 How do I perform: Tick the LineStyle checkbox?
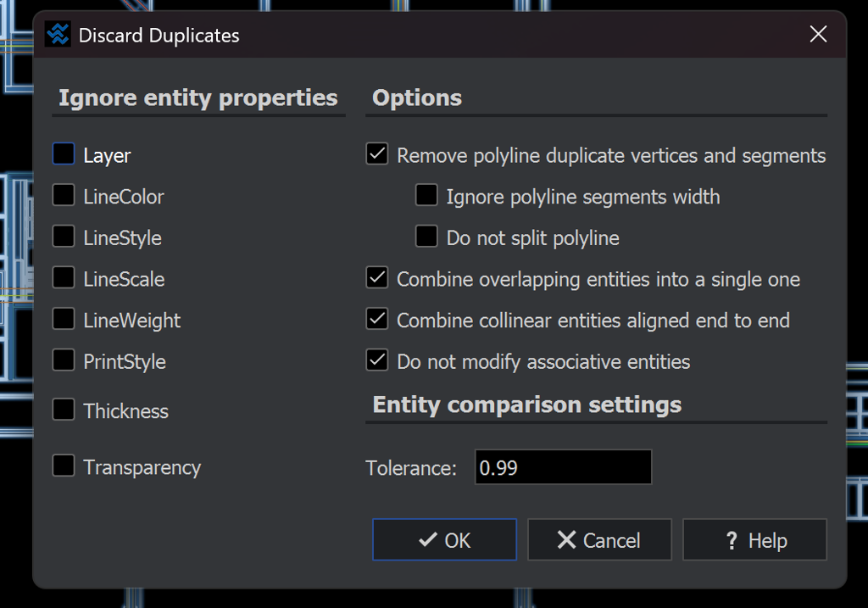point(64,237)
